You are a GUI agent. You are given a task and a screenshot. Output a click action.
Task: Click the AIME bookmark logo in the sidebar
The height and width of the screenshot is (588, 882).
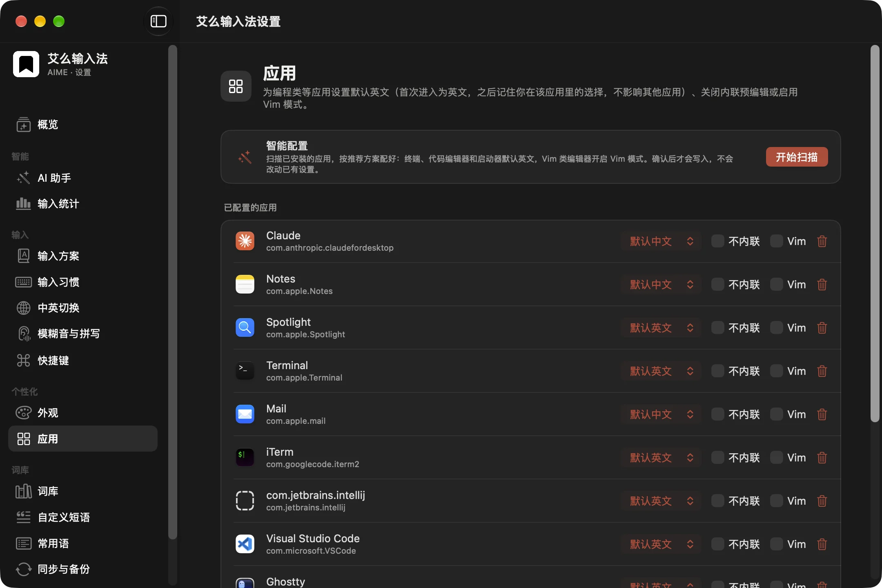click(26, 64)
